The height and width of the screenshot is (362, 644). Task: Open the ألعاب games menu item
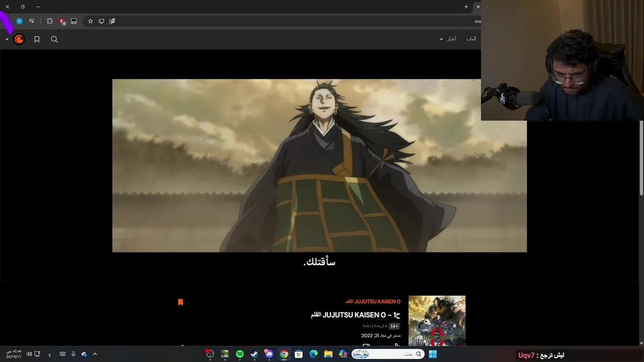click(x=471, y=39)
